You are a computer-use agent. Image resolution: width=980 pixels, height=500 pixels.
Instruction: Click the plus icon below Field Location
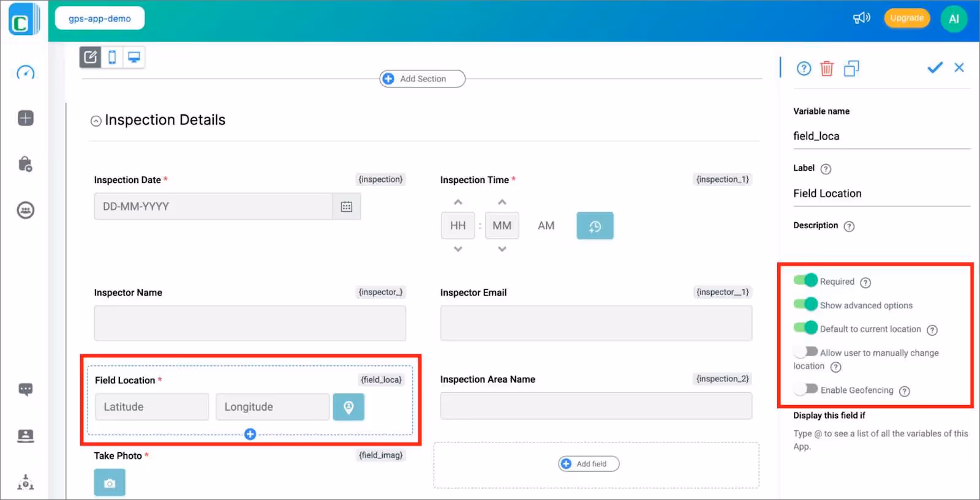(x=250, y=435)
